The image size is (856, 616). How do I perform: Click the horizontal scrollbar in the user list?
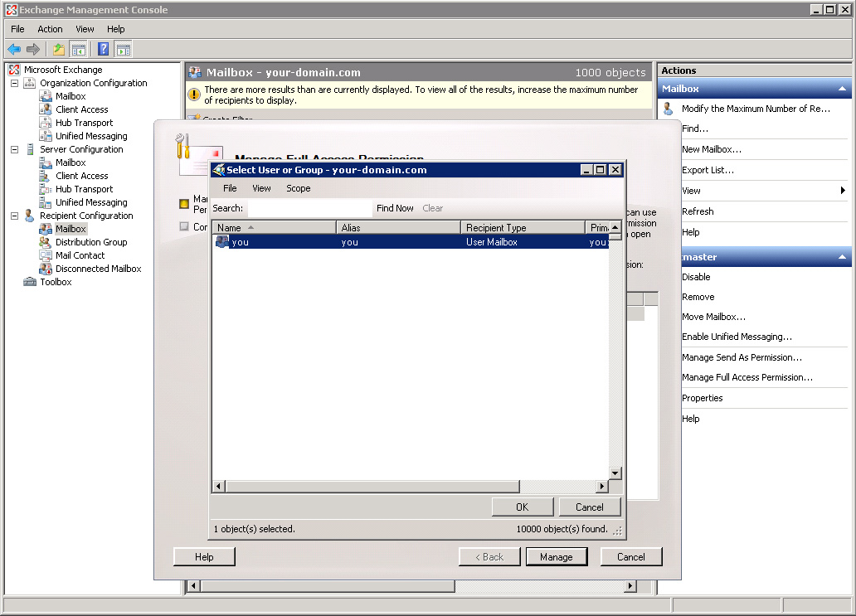372,486
